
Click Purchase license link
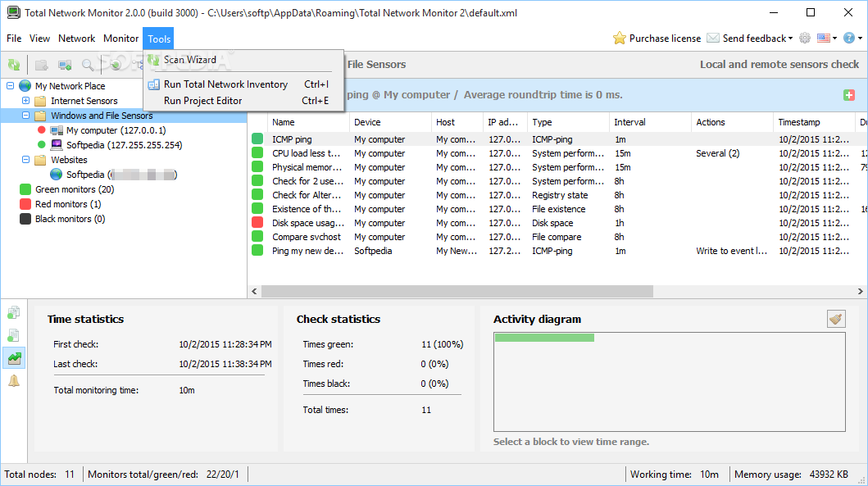coord(657,39)
